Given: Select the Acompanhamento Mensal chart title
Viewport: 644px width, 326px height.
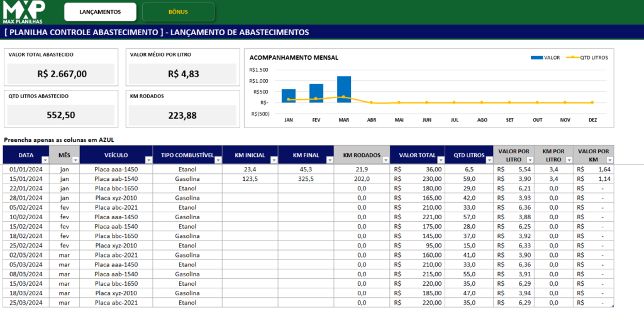Looking at the screenshot, I should point(294,57).
